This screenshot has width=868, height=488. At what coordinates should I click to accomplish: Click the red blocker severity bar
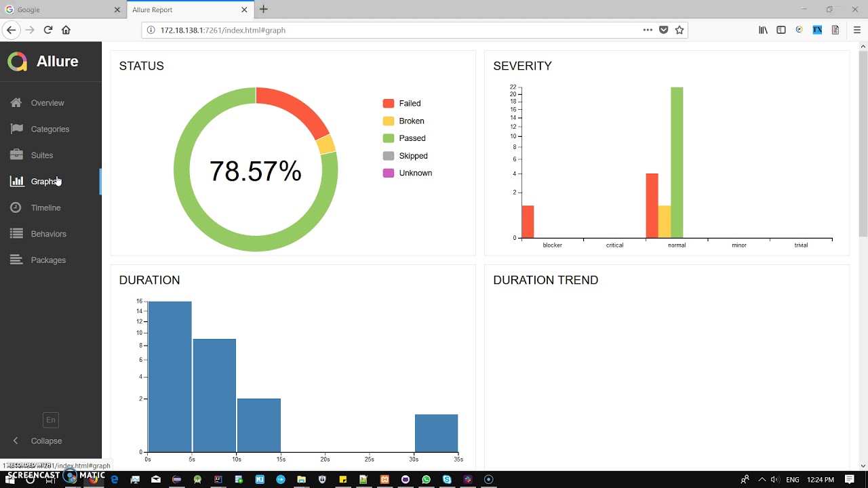coord(528,222)
